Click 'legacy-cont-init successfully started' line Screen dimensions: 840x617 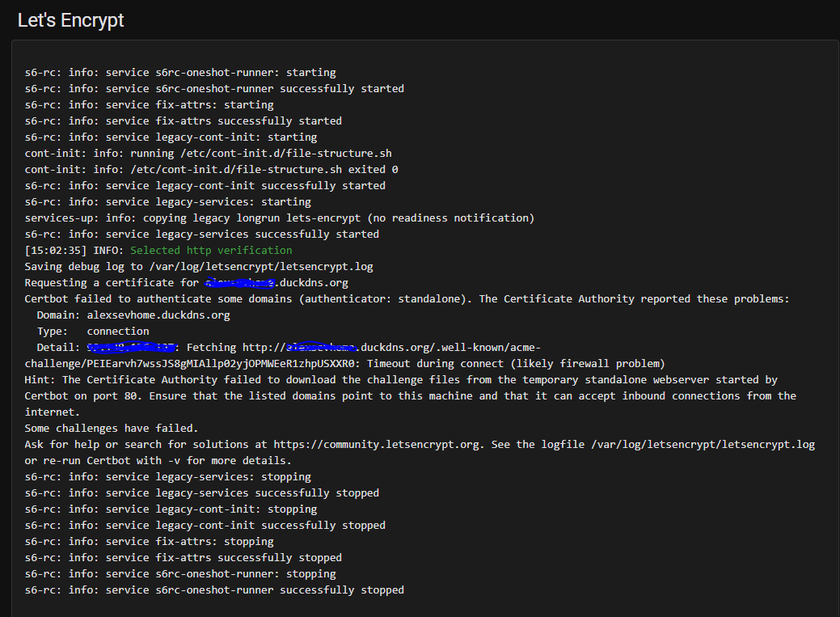point(205,185)
